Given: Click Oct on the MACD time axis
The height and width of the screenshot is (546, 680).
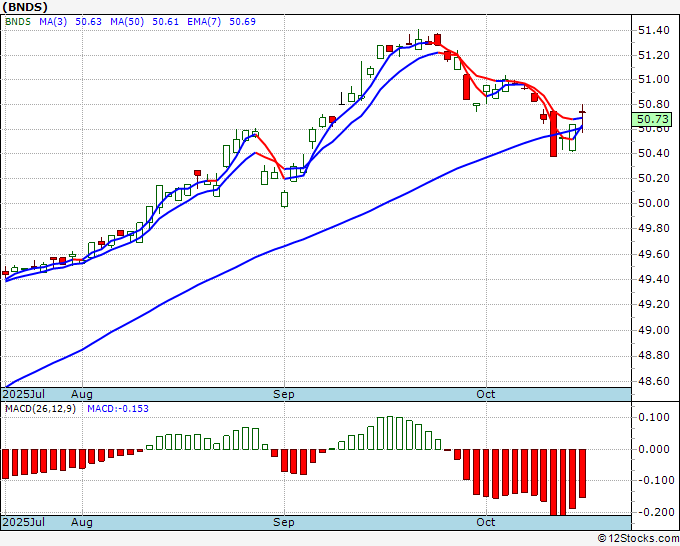Looking at the screenshot, I should point(486,522).
